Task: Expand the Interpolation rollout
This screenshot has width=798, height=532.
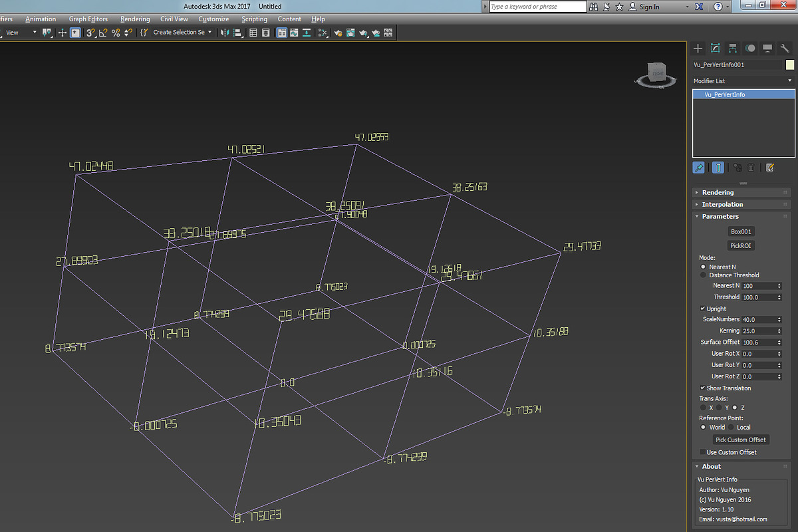Action: (742, 204)
